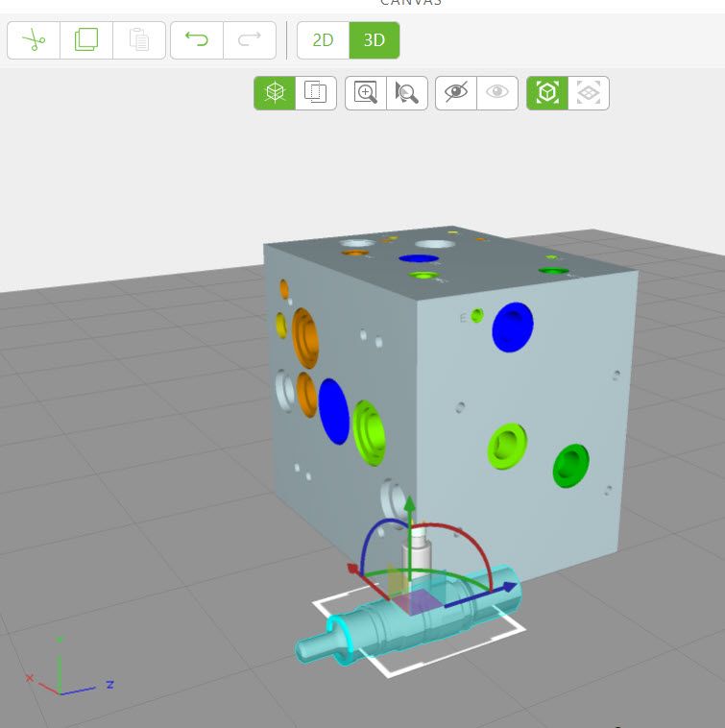Click the large blue port on right face
Screen dimensions: 725x728
(x=513, y=327)
